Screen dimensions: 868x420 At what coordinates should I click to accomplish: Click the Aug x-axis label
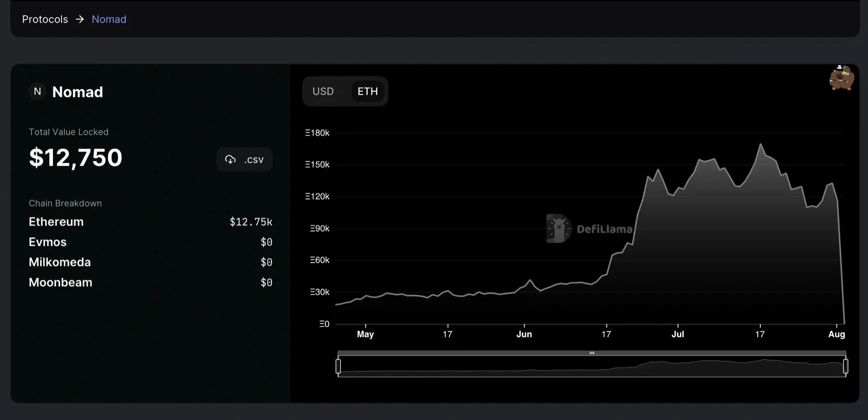point(836,334)
